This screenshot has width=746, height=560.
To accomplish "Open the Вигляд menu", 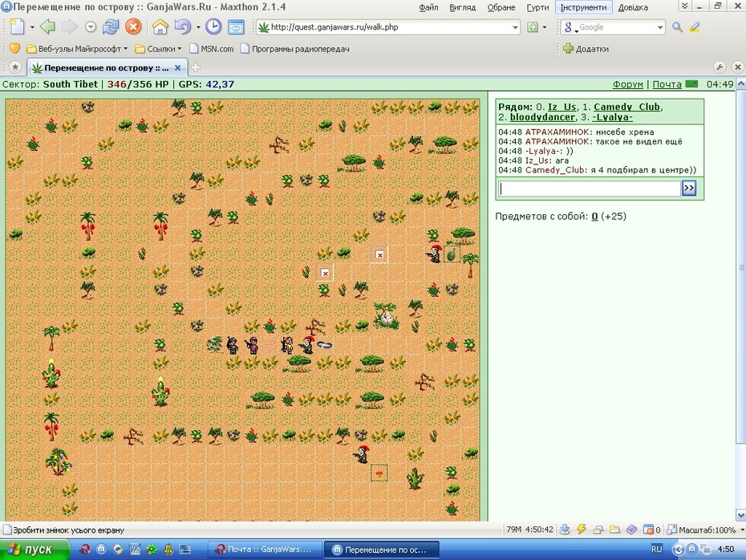I will pos(463,7).
